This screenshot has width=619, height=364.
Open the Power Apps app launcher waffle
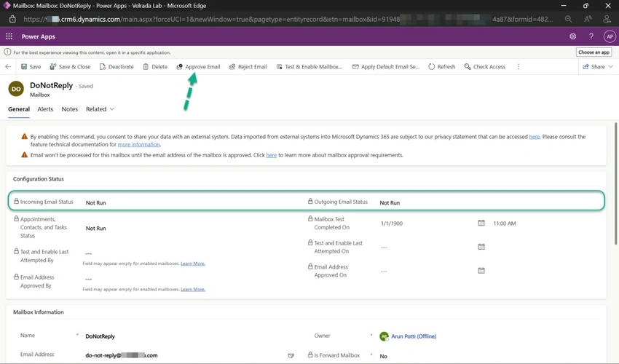(9, 36)
